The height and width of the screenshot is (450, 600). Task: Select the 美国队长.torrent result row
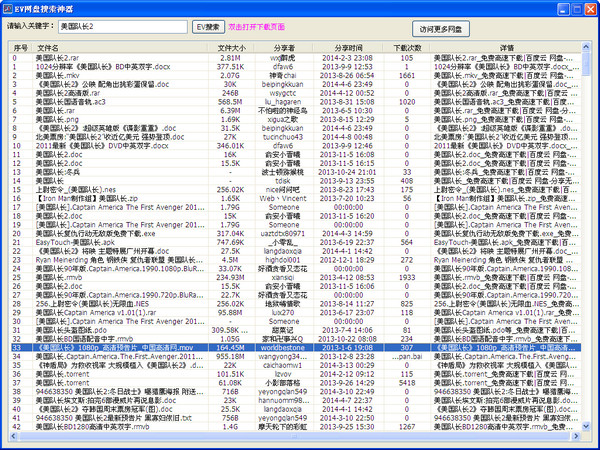coord(60,381)
